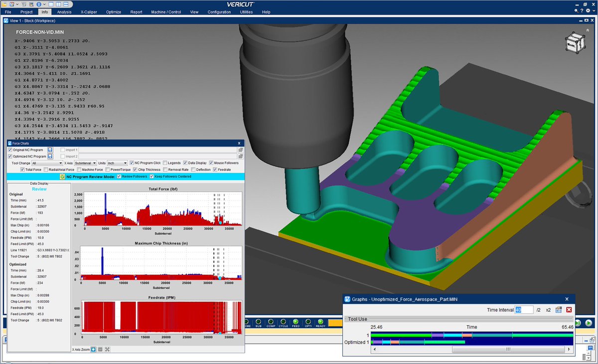The height and width of the screenshot is (364, 598).
Task: Click the /2 button in Graphs window
Action: (x=539, y=310)
